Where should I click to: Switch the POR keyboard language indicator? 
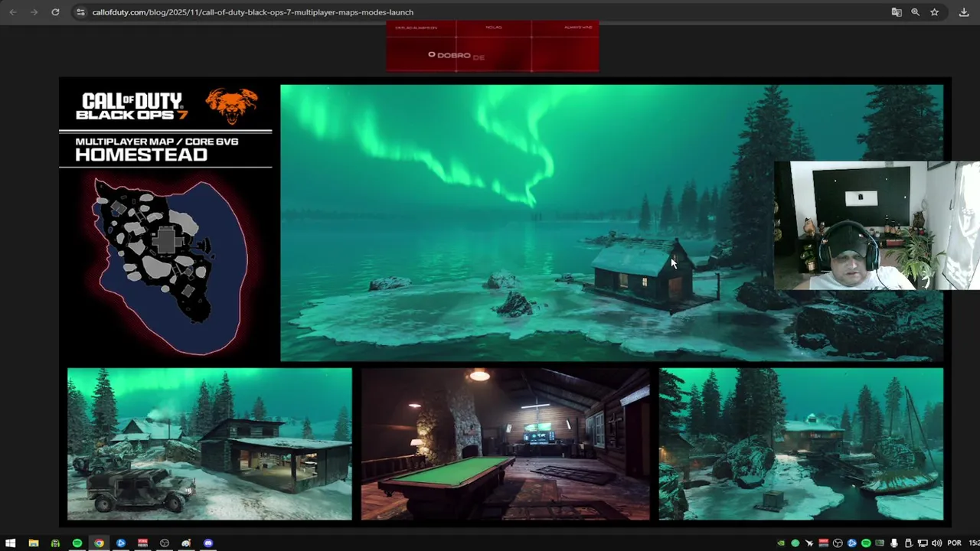click(x=954, y=543)
